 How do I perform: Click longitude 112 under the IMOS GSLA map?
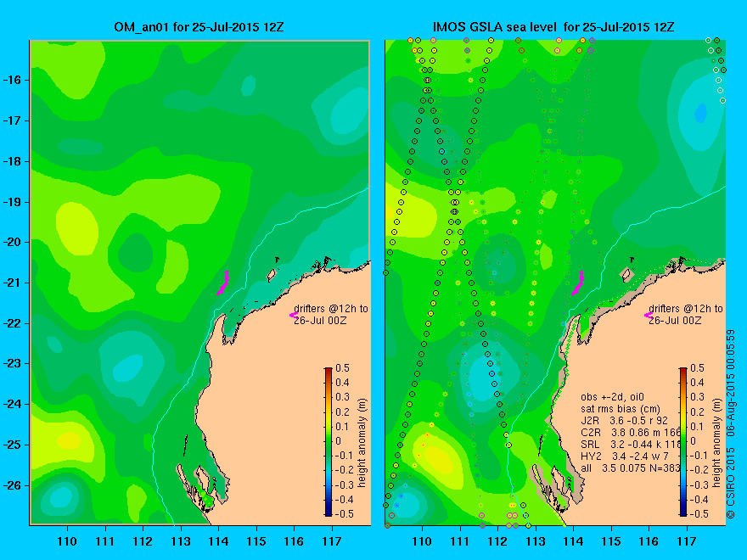point(497,541)
